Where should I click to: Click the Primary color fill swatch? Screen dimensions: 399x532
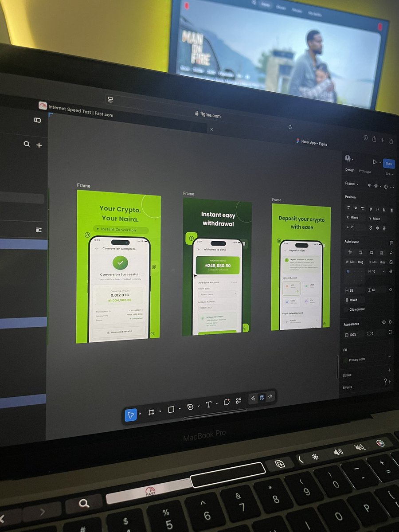pyautogui.click(x=346, y=361)
